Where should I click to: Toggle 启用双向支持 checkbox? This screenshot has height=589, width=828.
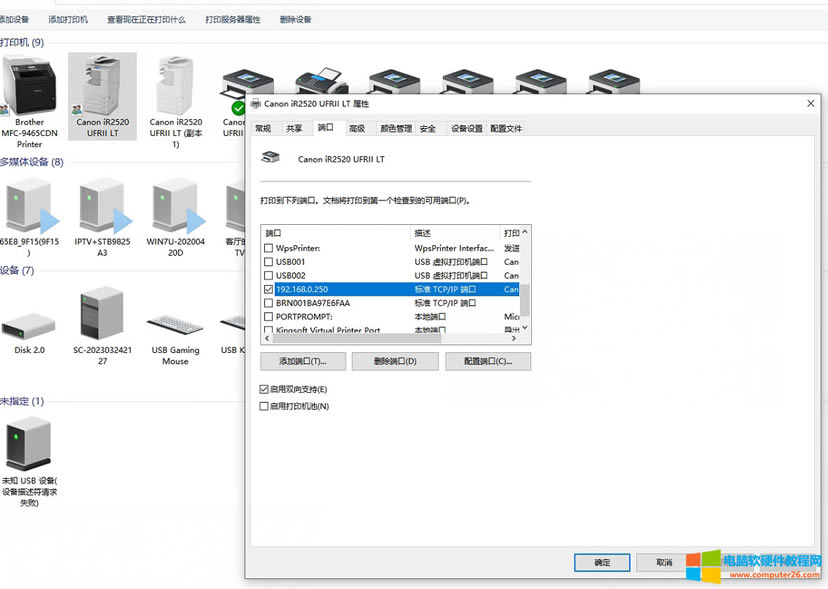pos(264,389)
